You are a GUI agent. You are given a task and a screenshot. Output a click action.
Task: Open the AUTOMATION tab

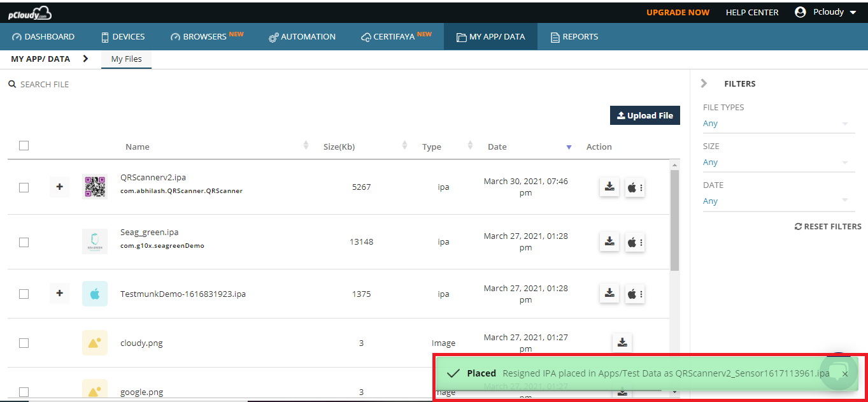302,36
